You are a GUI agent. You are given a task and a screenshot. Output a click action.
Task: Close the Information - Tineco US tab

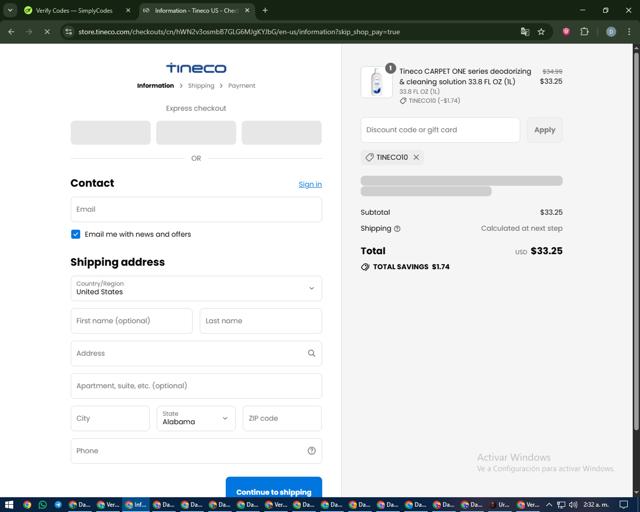247,10
